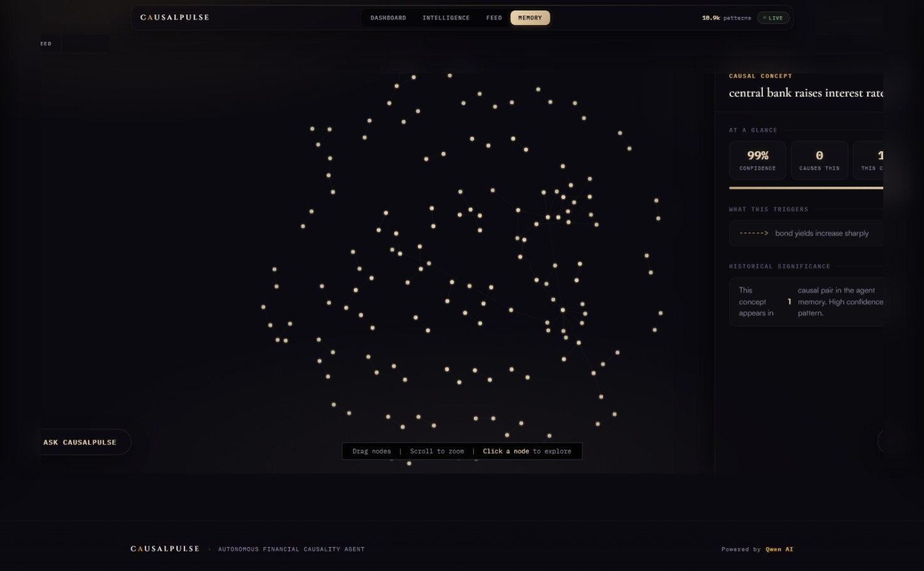Click the confidence progress bar
The image size is (924, 571).
[806, 187]
